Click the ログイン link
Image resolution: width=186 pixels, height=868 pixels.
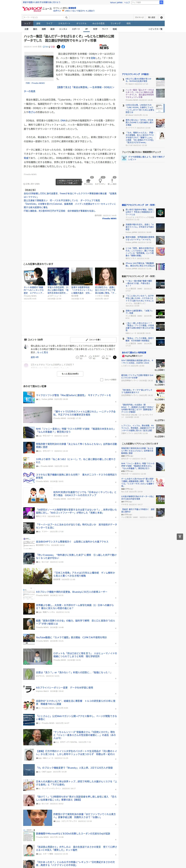[57, 11]
